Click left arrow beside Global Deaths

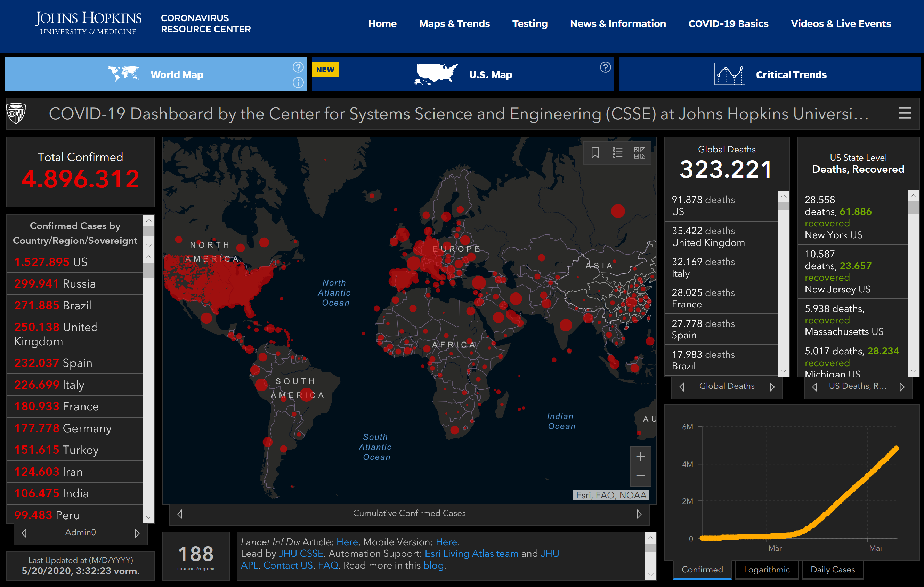tap(682, 387)
